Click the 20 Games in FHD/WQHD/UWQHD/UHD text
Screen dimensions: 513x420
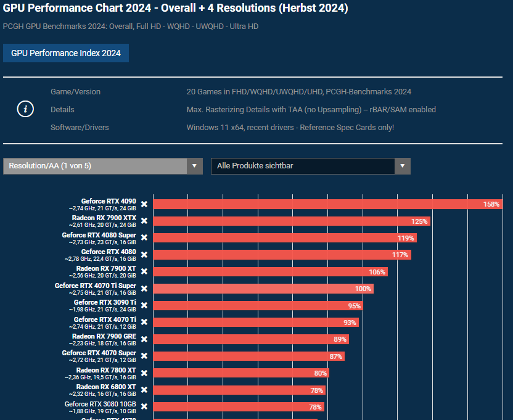point(298,92)
